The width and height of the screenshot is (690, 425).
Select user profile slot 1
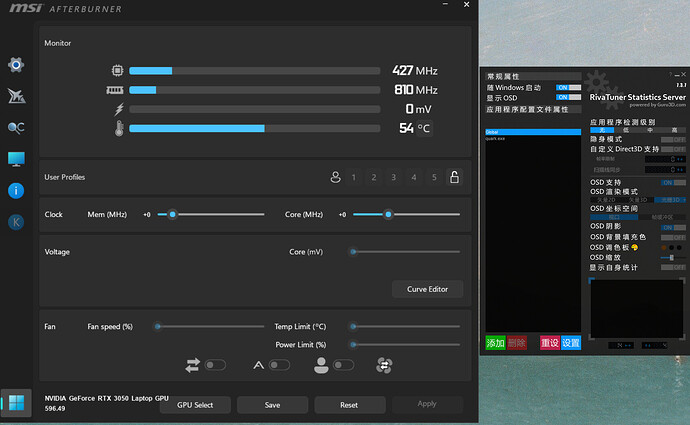(x=353, y=177)
